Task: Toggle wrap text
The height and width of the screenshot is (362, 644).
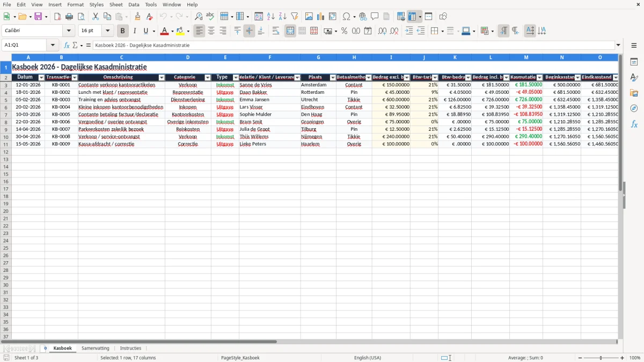Action: pos(276,31)
